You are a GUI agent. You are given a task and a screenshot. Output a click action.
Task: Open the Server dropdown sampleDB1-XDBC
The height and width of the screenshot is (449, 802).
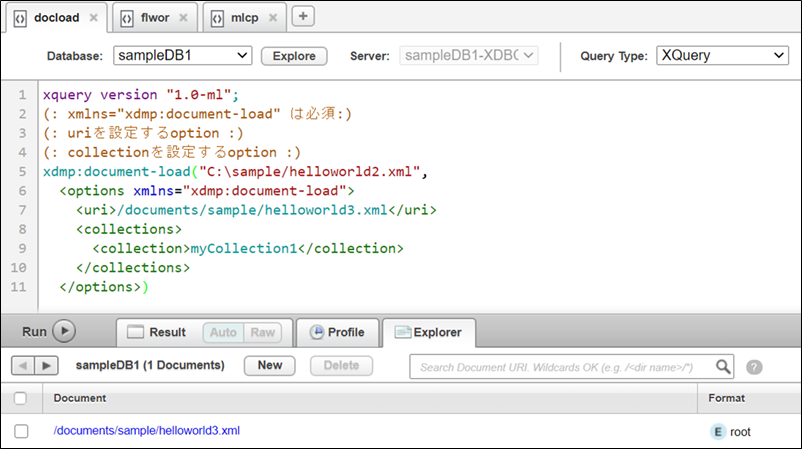click(x=469, y=55)
